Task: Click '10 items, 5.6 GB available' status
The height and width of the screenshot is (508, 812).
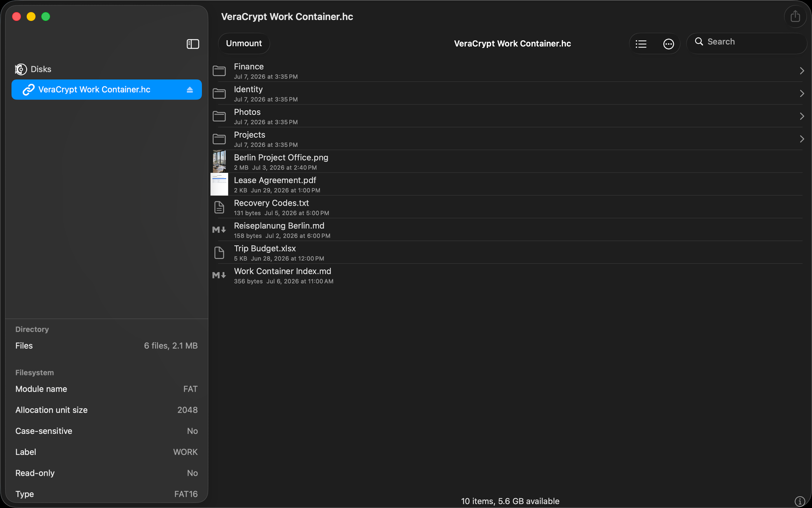Action: (x=510, y=501)
